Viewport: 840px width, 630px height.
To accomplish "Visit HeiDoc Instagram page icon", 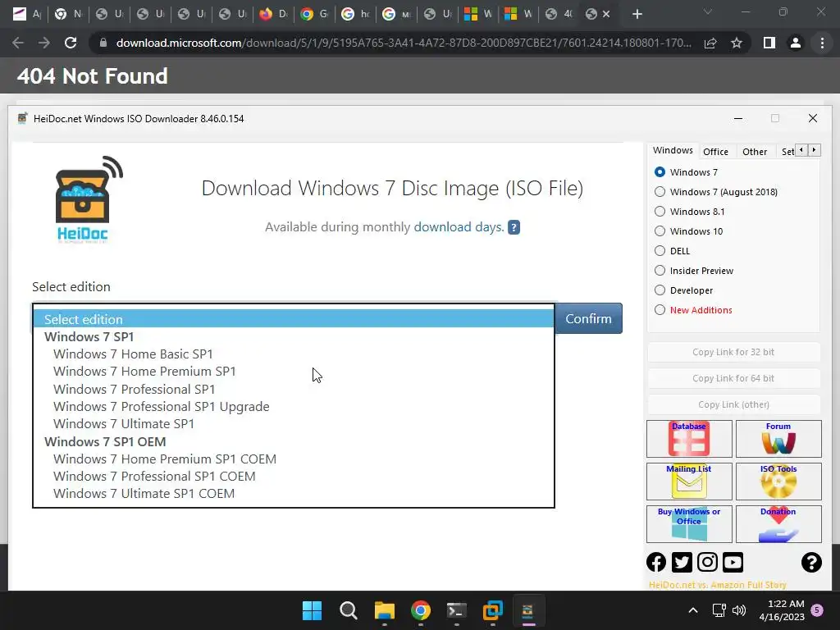I will coord(707,562).
